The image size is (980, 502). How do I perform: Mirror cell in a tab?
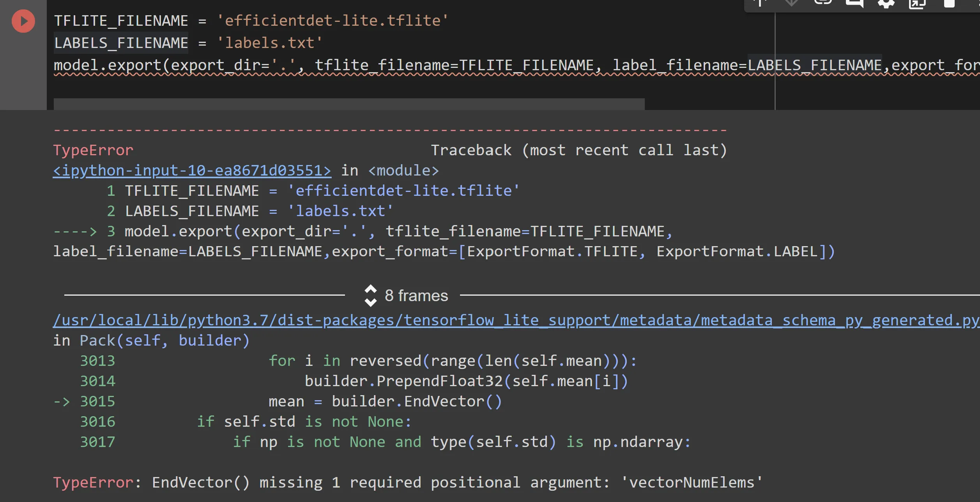click(x=917, y=3)
